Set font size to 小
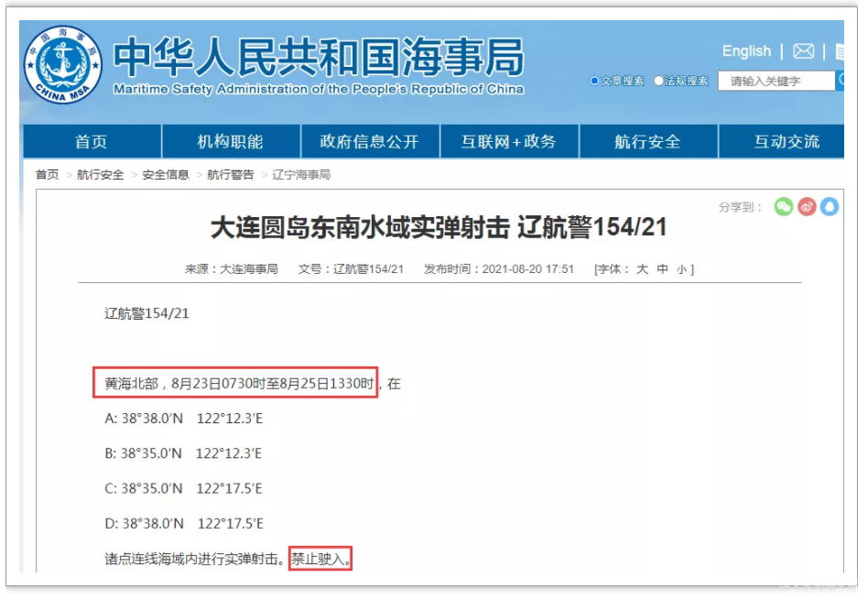This screenshot has height=600, width=868. click(x=681, y=269)
